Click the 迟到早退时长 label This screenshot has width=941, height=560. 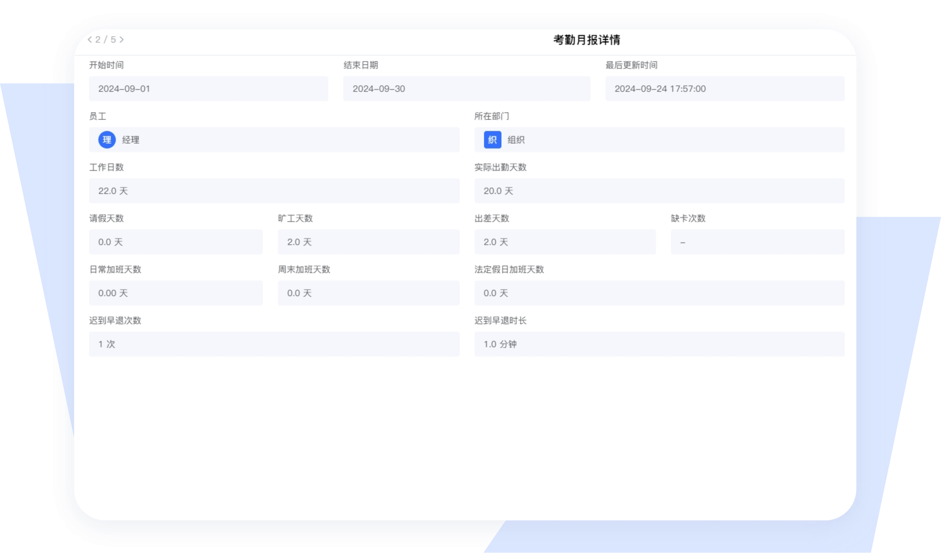click(x=500, y=320)
